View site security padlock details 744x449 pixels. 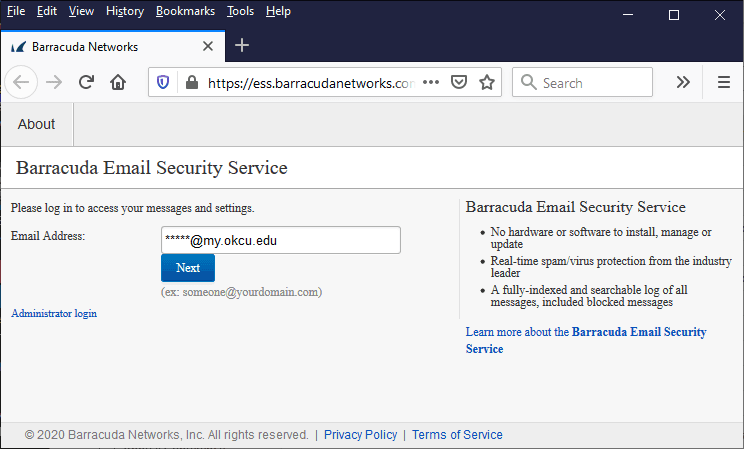[192, 83]
